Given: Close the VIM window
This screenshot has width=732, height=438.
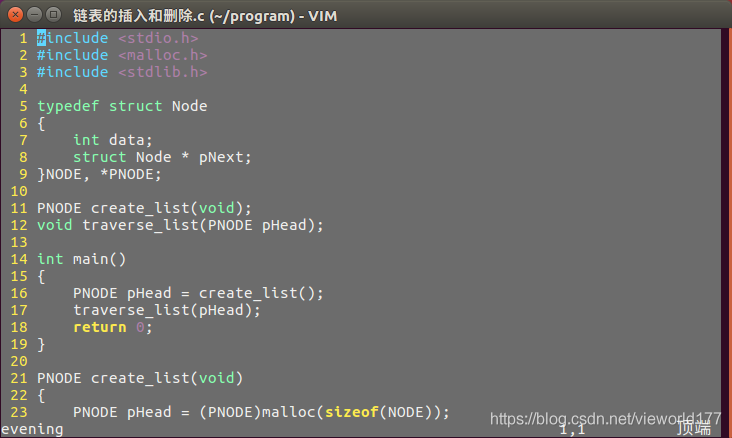Looking at the screenshot, I should pos(13,14).
